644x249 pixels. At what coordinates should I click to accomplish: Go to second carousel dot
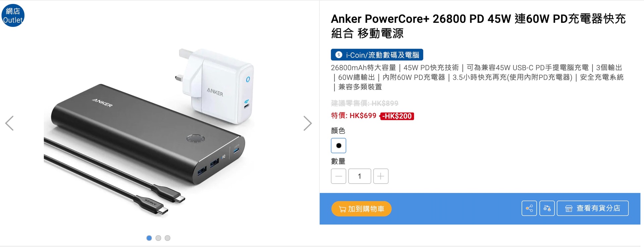pos(158,238)
